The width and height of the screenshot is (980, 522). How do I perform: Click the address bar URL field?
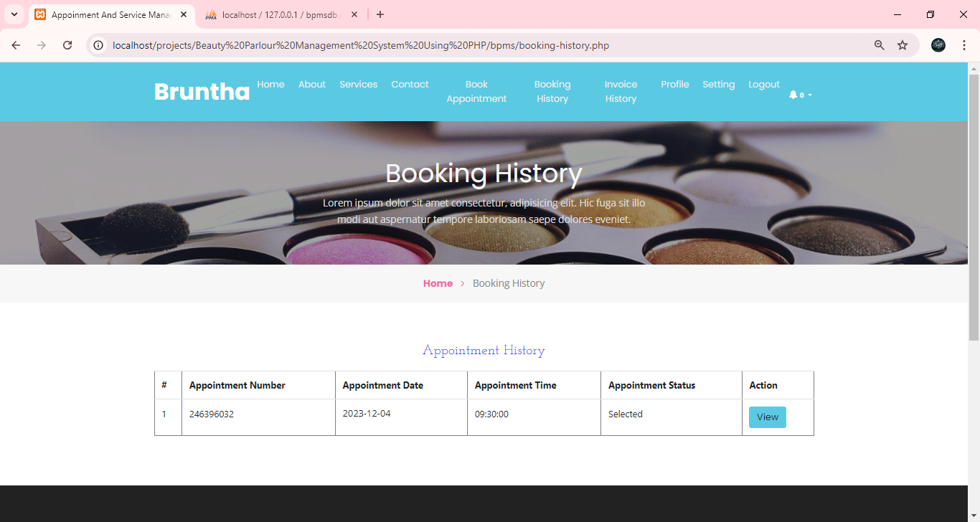click(x=430, y=45)
